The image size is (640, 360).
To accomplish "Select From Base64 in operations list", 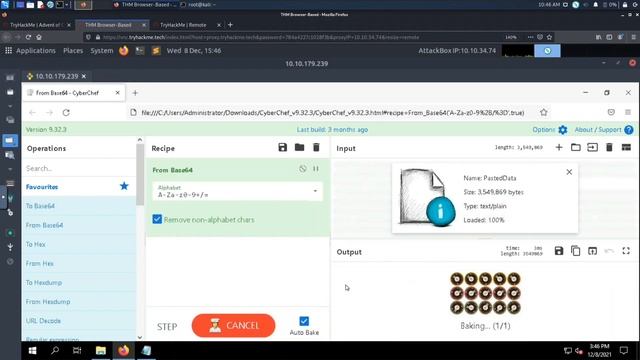I will tap(79, 225).
